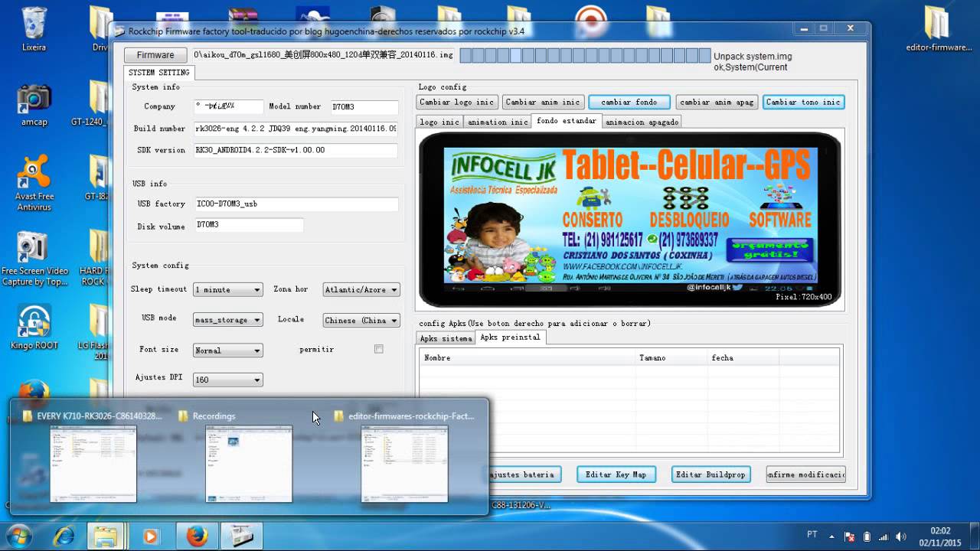
Task: Launch Kingo ROOT desktop icon
Action: (34, 328)
